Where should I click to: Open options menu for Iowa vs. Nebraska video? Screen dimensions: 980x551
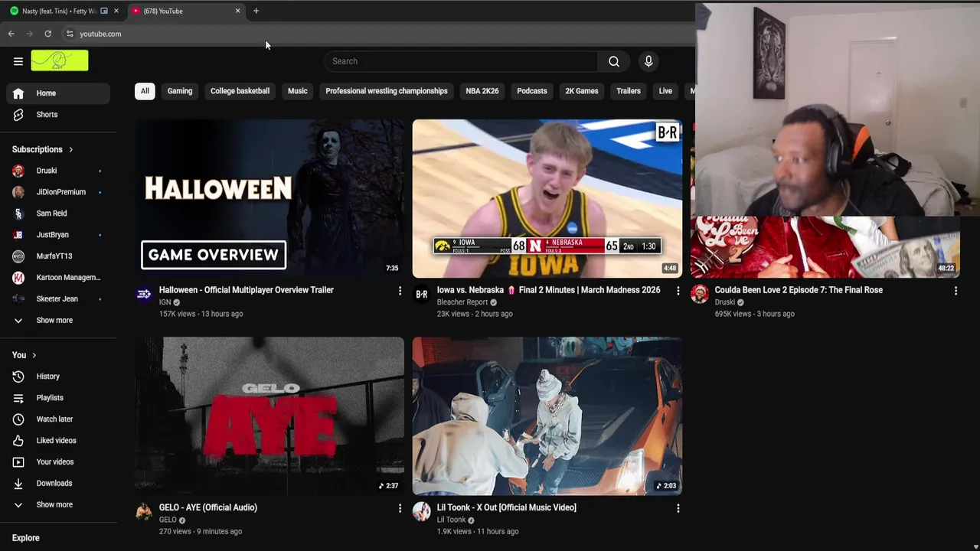coord(678,291)
